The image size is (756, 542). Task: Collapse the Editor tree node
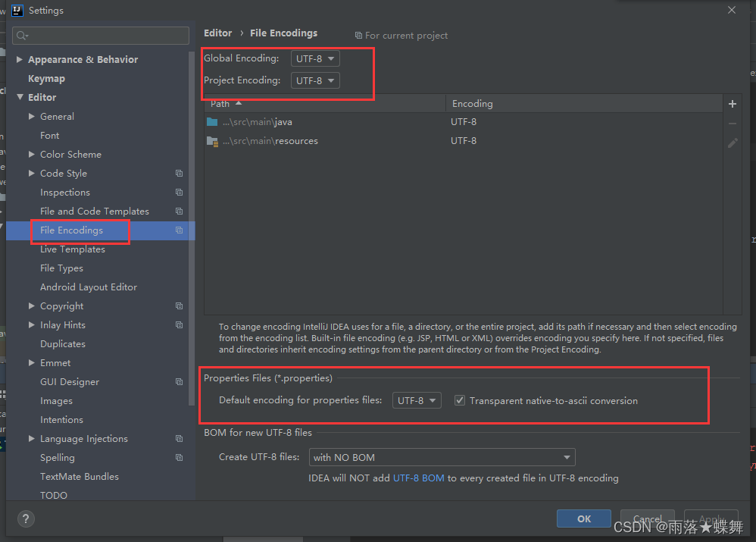click(20, 97)
